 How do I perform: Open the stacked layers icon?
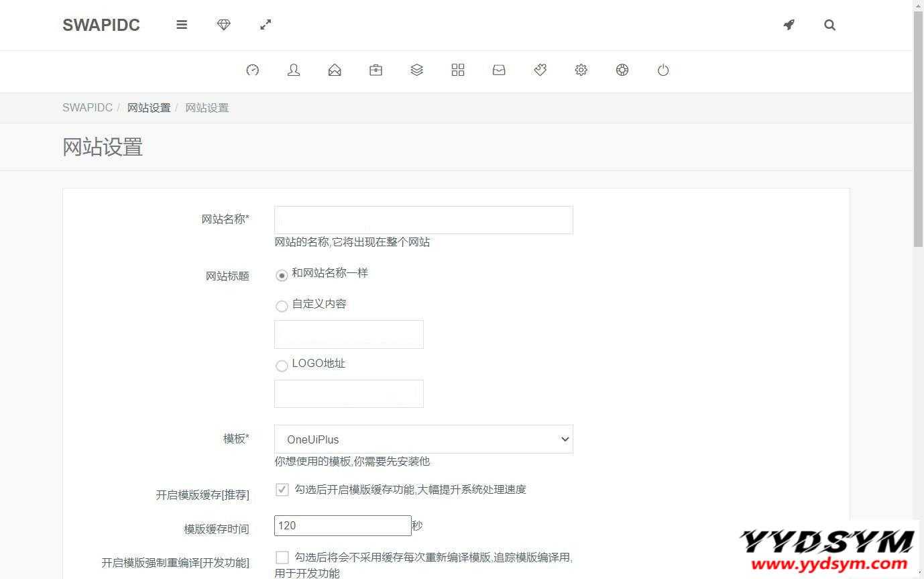click(416, 70)
